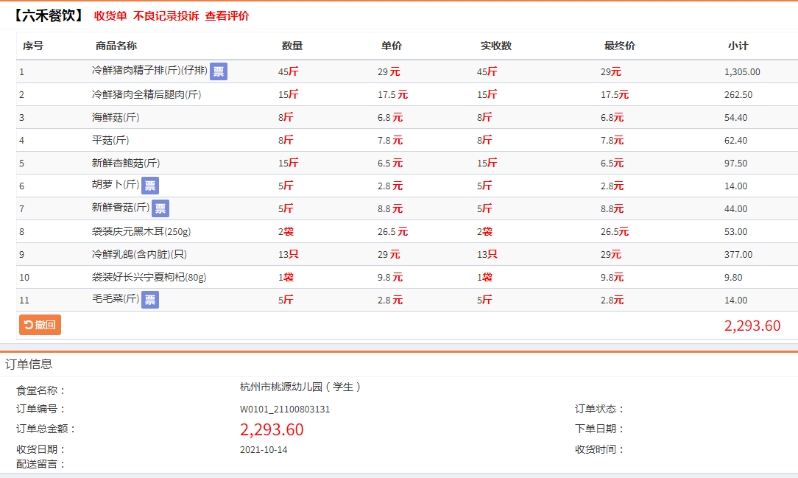Click row number 11 in 序号 column
The width and height of the screenshot is (798, 478).
pos(24,300)
